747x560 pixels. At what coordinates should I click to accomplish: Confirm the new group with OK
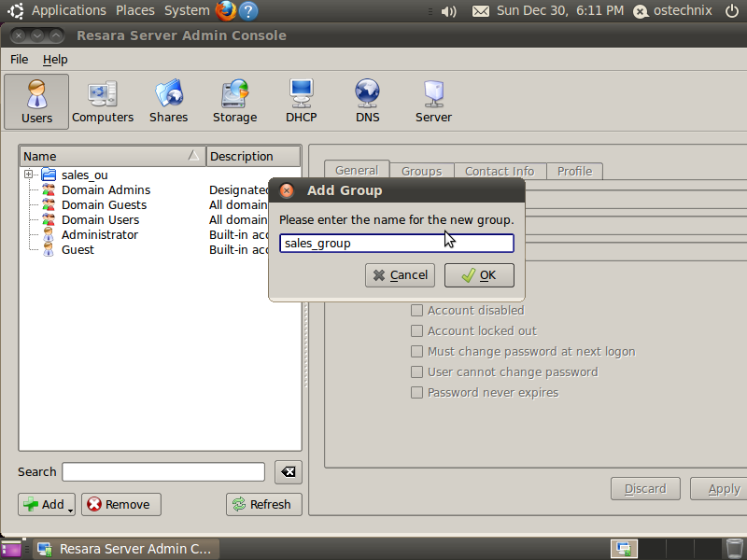(x=479, y=275)
